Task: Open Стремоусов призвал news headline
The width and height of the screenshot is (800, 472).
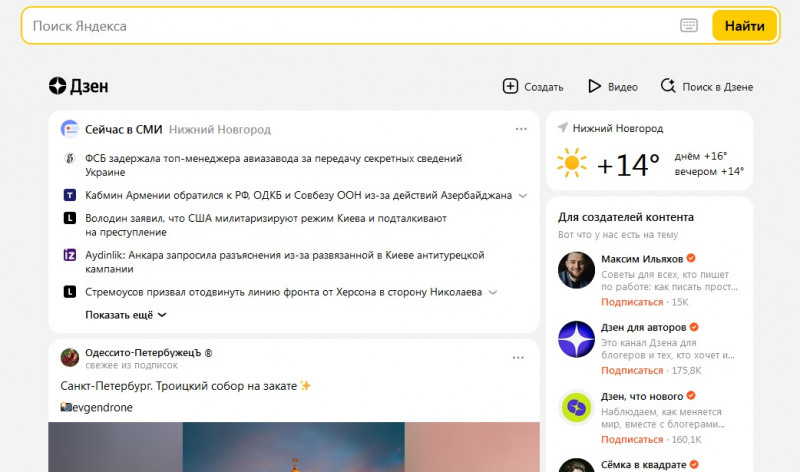Action: (x=284, y=292)
